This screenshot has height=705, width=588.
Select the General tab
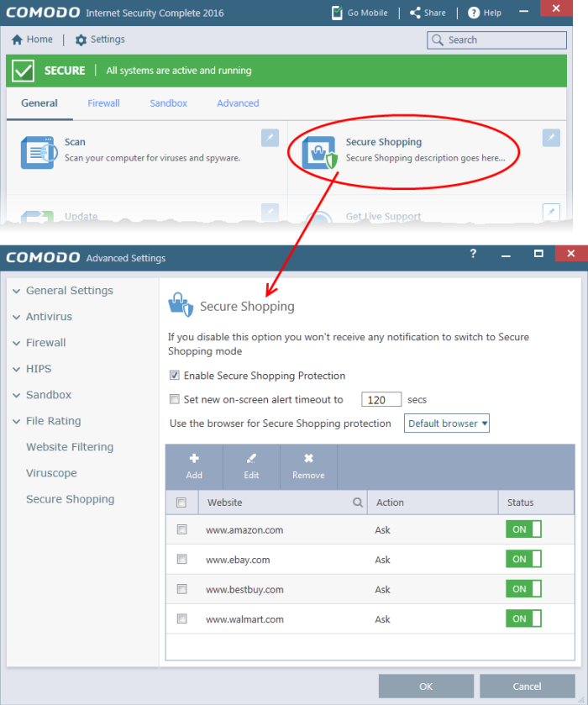[x=39, y=103]
